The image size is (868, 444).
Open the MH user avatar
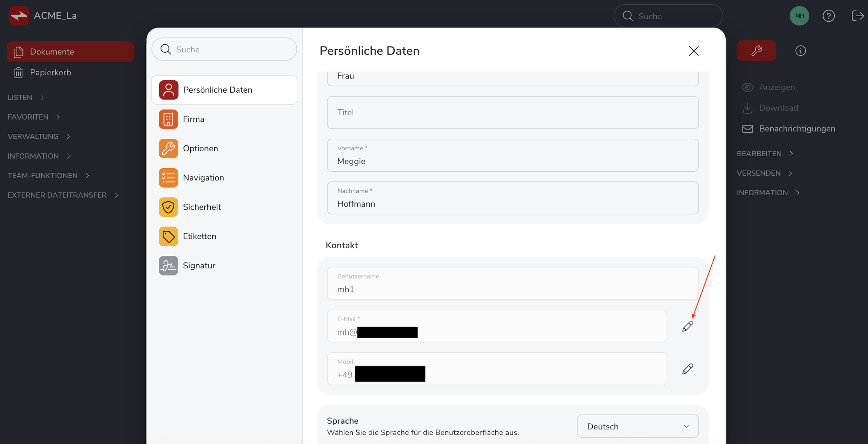coord(799,16)
